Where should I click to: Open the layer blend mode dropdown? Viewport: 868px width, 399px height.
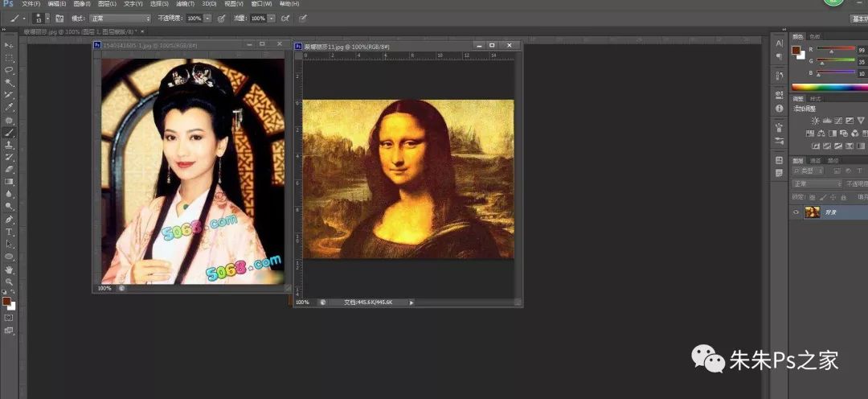[817, 184]
